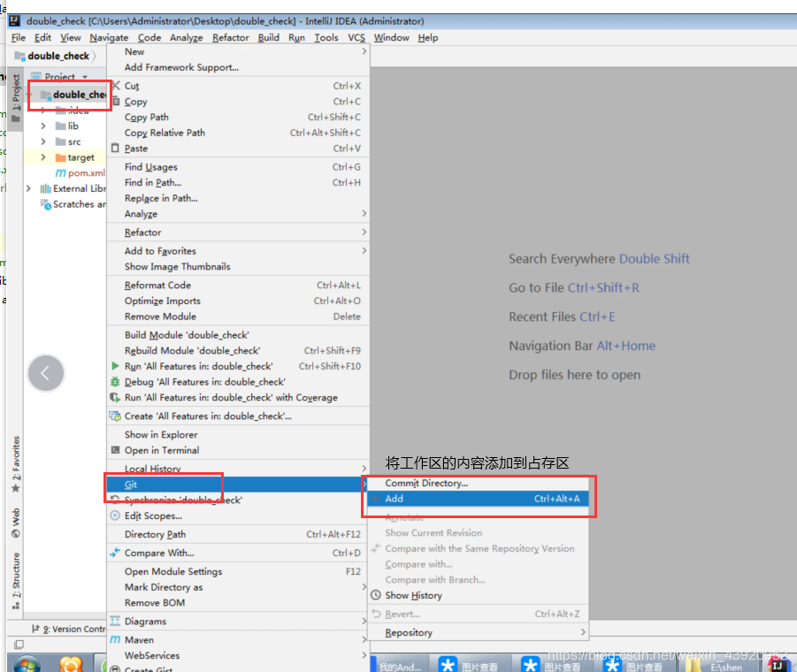This screenshot has width=797, height=672.
Task: Choose Directory Path entry
Action: 238,534
